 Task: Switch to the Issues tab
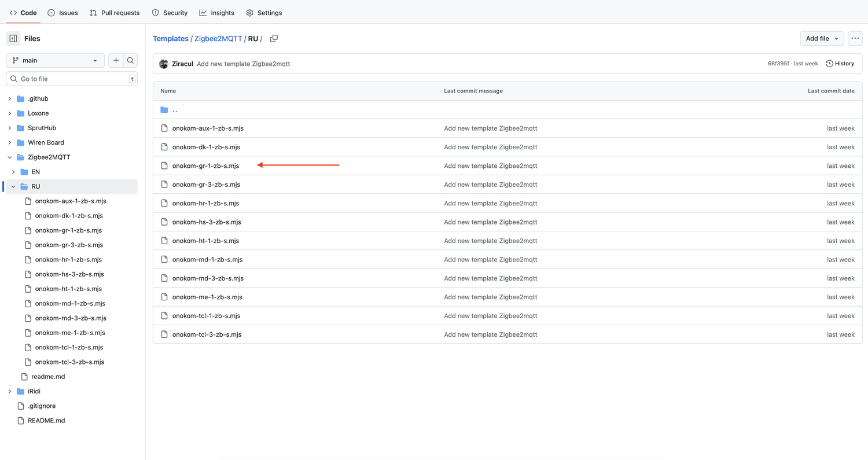(62, 13)
